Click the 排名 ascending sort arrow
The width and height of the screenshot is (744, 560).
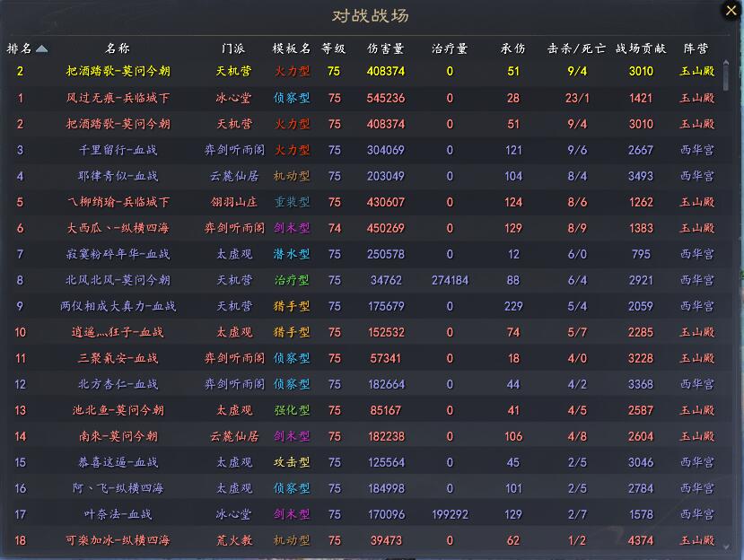(42, 48)
